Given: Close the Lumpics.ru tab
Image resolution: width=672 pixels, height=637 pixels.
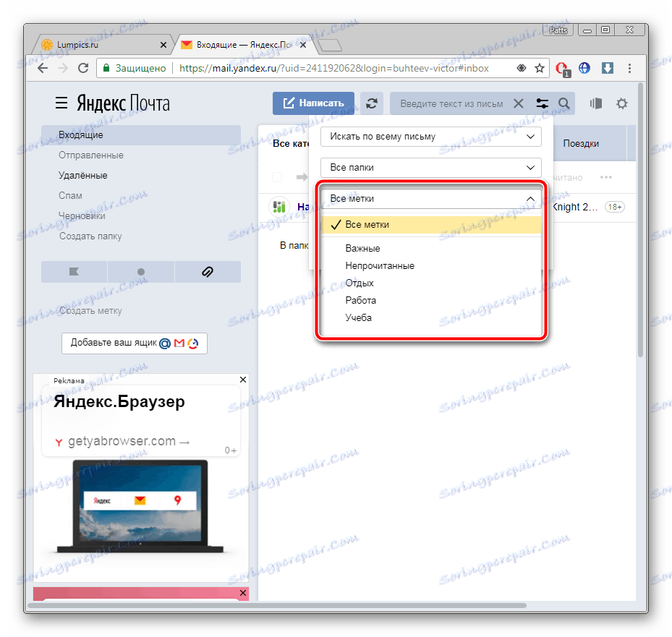Looking at the screenshot, I should click(x=163, y=45).
